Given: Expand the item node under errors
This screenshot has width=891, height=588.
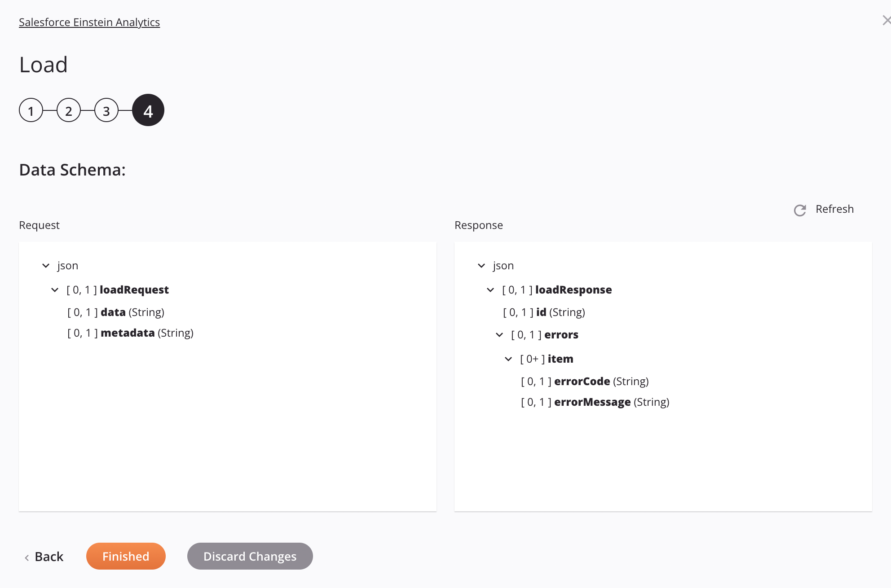Looking at the screenshot, I should pos(510,358).
